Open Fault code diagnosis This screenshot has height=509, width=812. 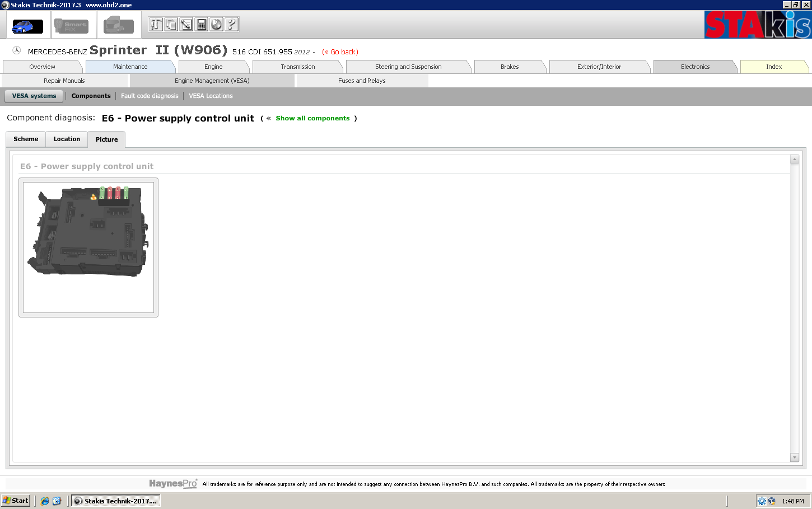point(150,96)
